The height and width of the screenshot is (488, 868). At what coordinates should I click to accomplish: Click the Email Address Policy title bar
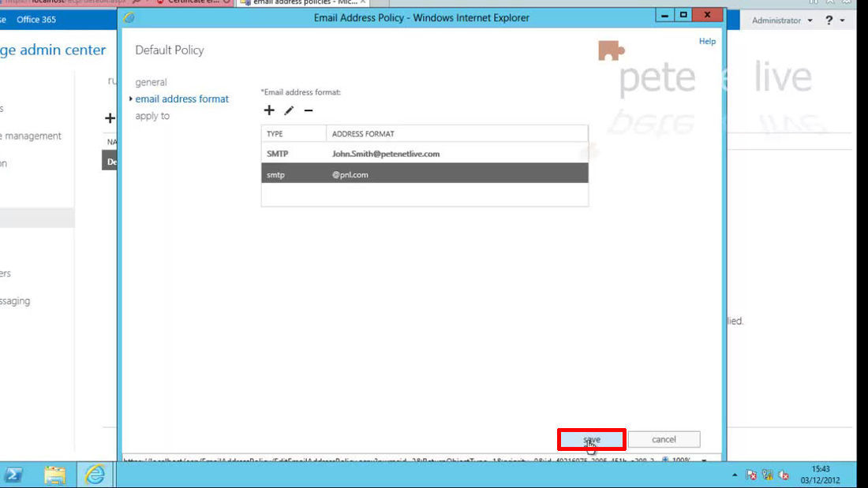(421, 17)
